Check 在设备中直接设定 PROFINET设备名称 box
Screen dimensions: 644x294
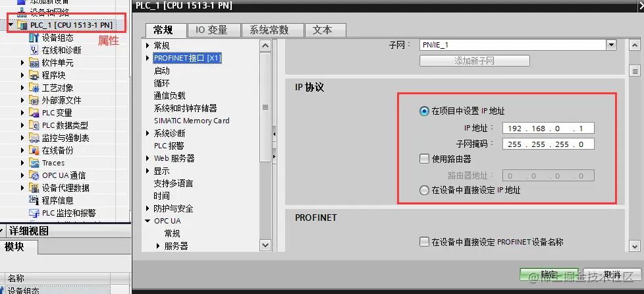pos(424,242)
